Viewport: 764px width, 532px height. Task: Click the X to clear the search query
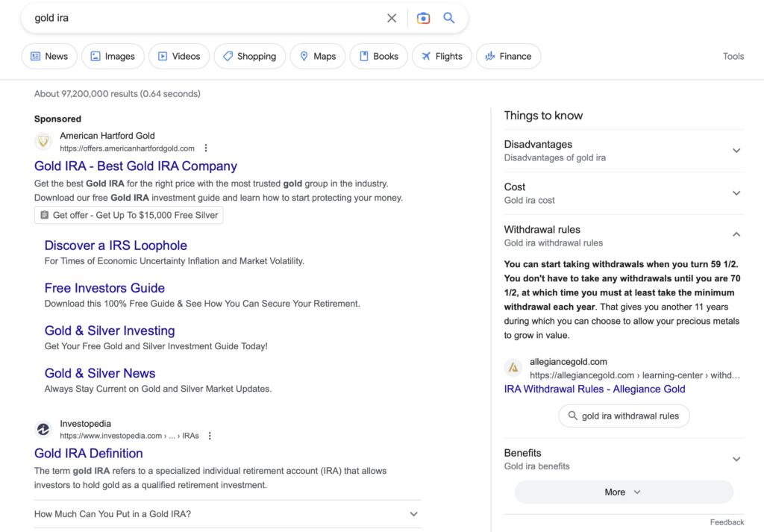(392, 17)
